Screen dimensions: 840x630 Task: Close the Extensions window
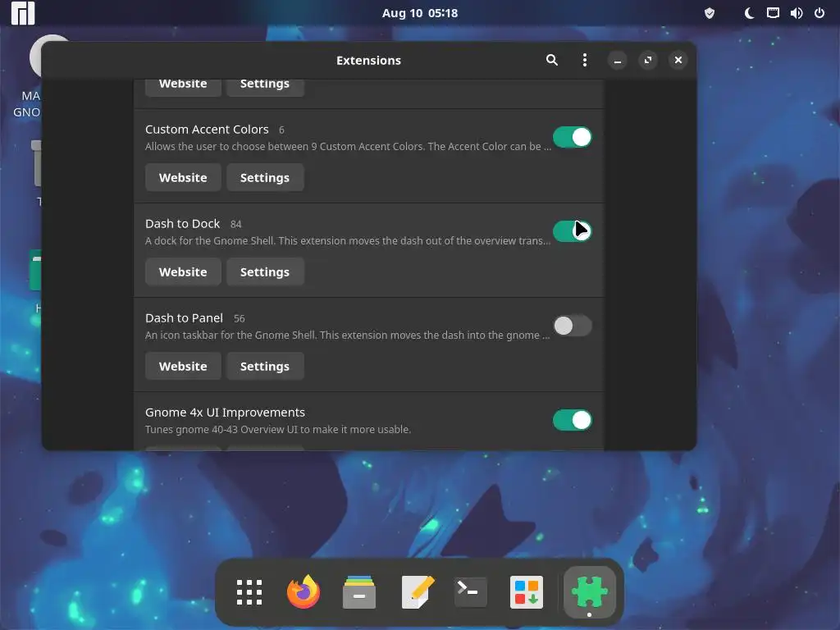click(678, 61)
